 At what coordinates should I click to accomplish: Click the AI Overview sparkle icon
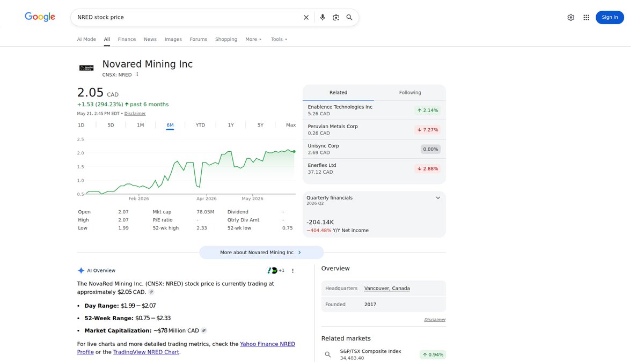pos(81,271)
